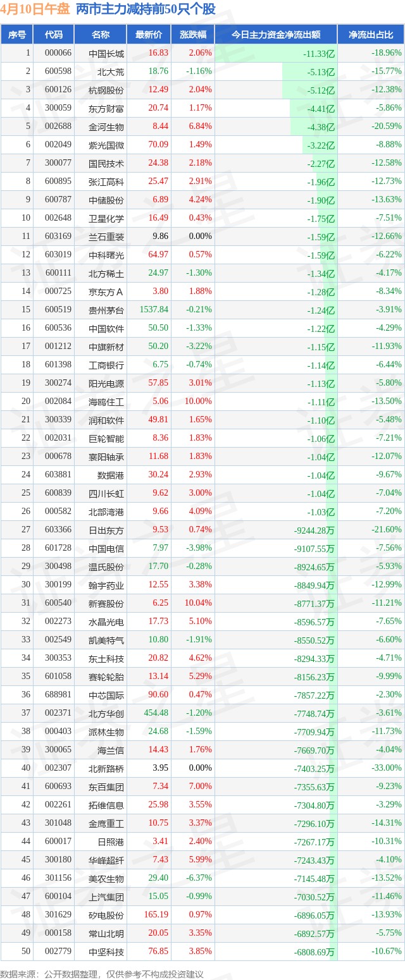Click stock name 东土科技

click(x=106, y=659)
